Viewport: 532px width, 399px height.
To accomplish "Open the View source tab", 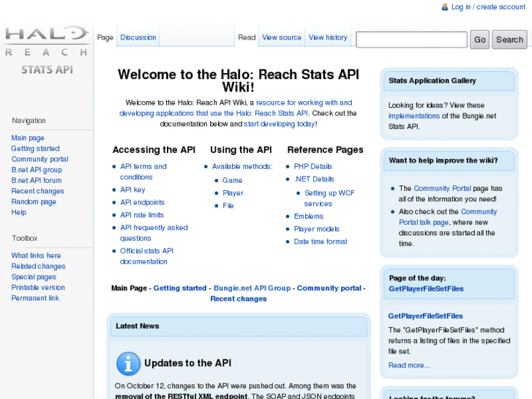I will 282,37.
